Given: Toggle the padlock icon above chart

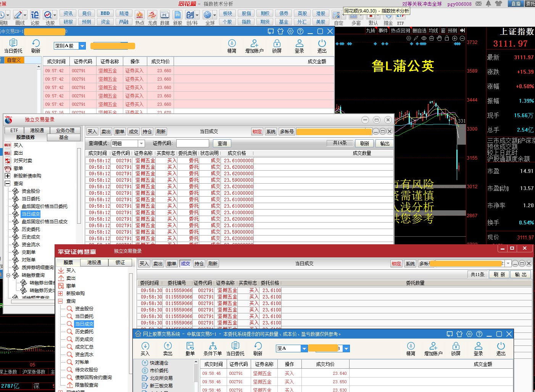Looking at the screenshot, I should click(x=447, y=38).
